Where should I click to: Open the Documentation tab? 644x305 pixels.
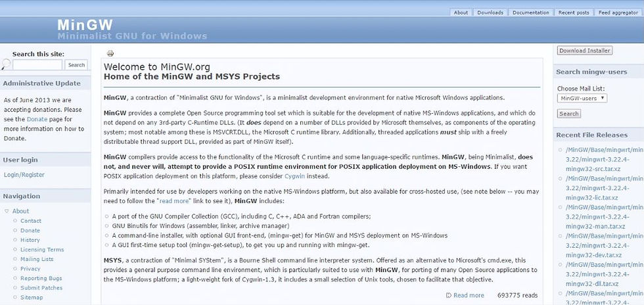531,12
